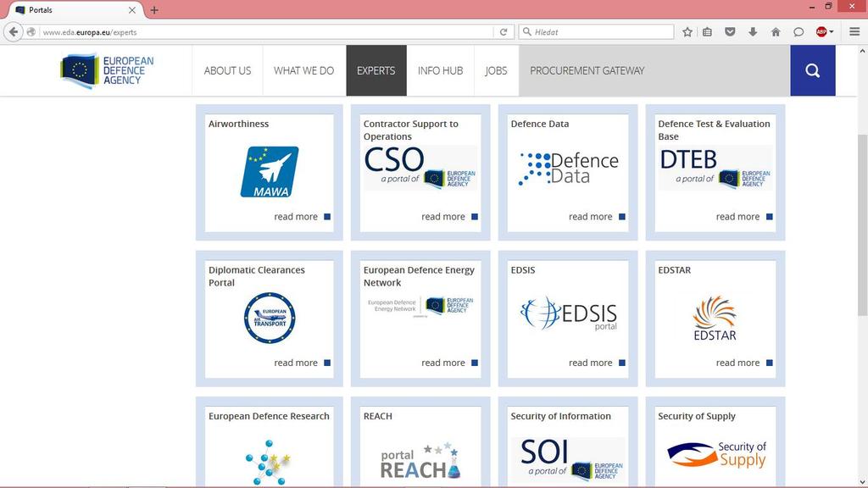Click the Security of Information title

click(x=561, y=416)
